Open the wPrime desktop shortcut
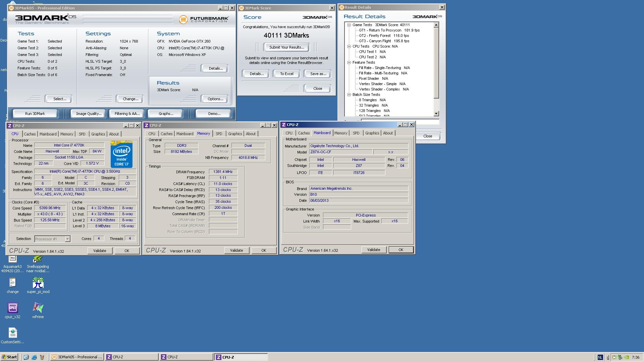Screen dimensions: 644x362 click(x=38, y=308)
